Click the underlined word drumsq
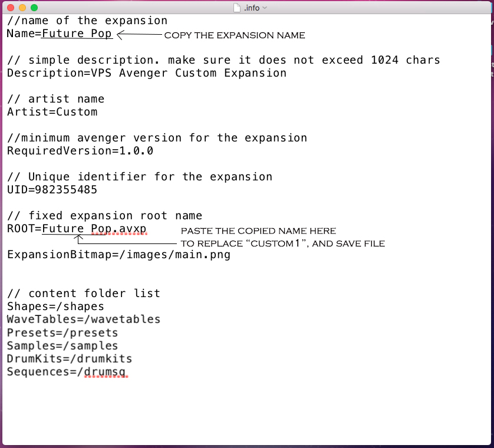The image size is (494, 448). click(x=106, y=372)
